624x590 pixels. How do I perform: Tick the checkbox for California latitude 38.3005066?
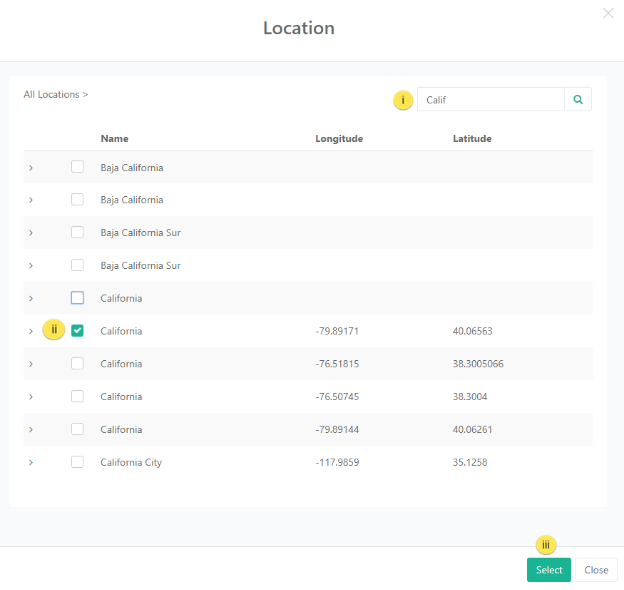tap(77, 364)
